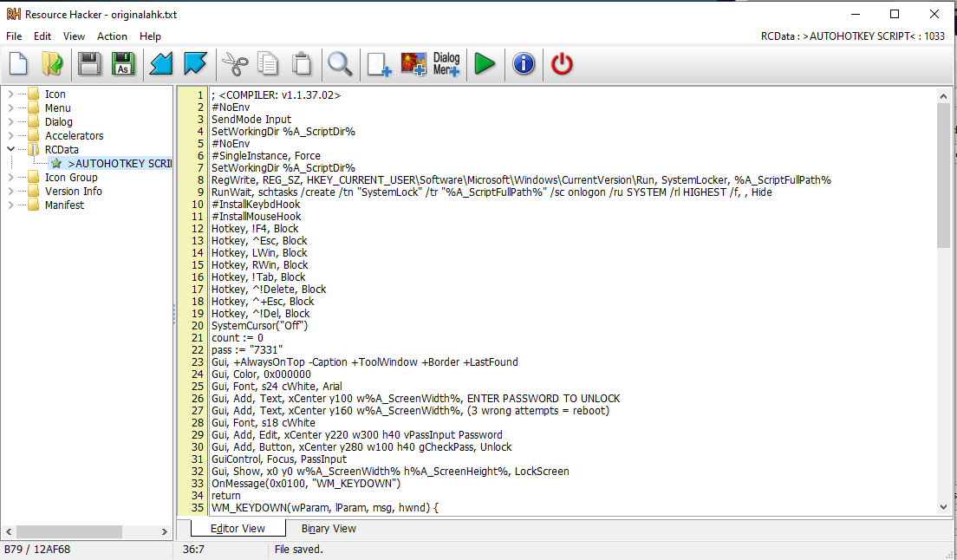
Task: Click the green Save As icon
Action: pos(123,64)
